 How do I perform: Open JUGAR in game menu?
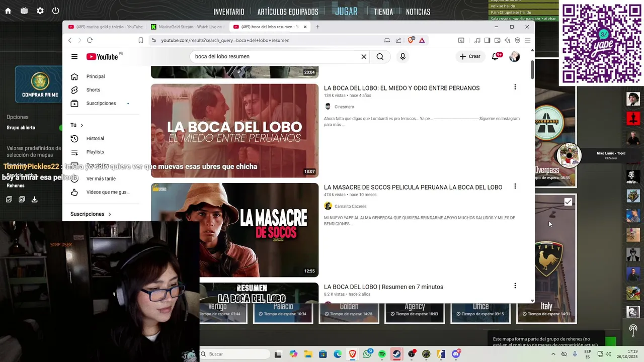[346, 11]
